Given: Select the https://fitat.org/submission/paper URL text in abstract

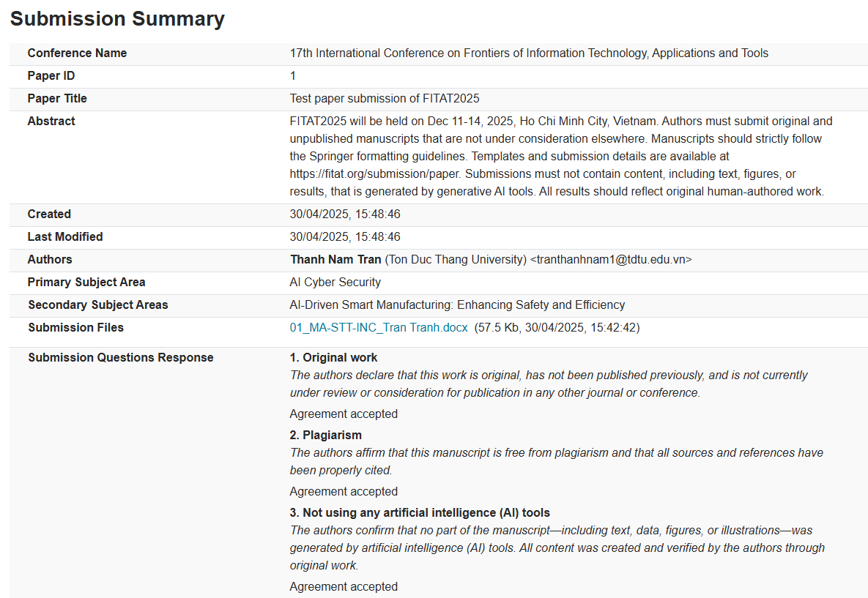Looking at the screenshot, I should [374, 173].
